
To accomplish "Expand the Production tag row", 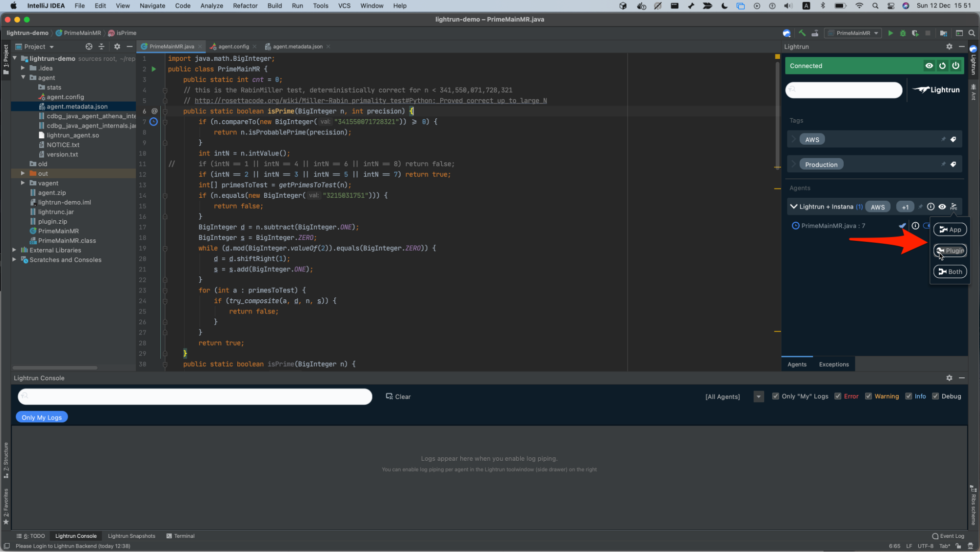I will click(x=794, y=164).
